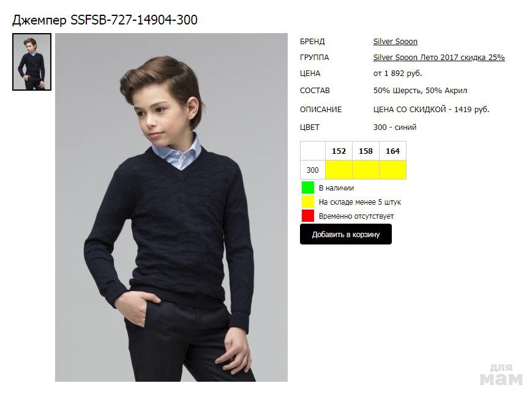Select yellow cell for size 152
532x394 pixels.
pos(339,170)
